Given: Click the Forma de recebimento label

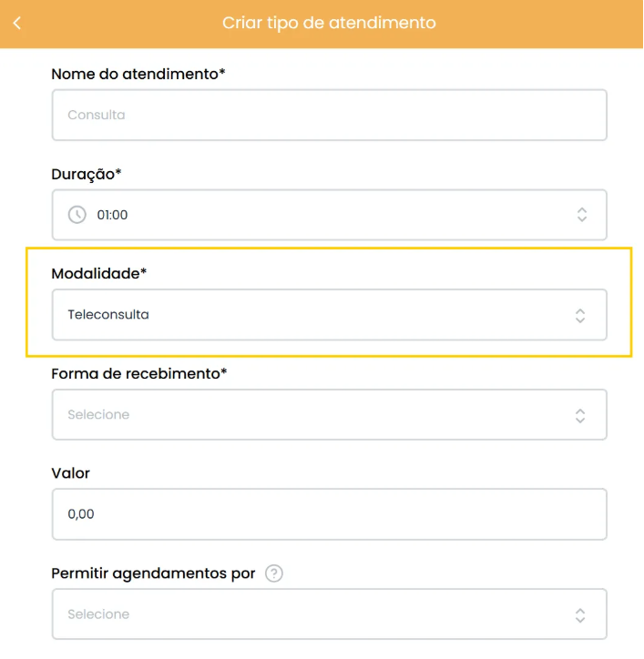Looking at the screenshot, I should (139, 373).
